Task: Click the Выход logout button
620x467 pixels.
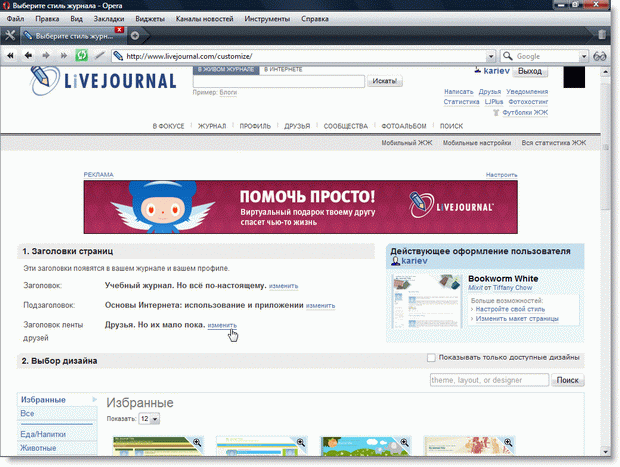Action: pos(530,71)
